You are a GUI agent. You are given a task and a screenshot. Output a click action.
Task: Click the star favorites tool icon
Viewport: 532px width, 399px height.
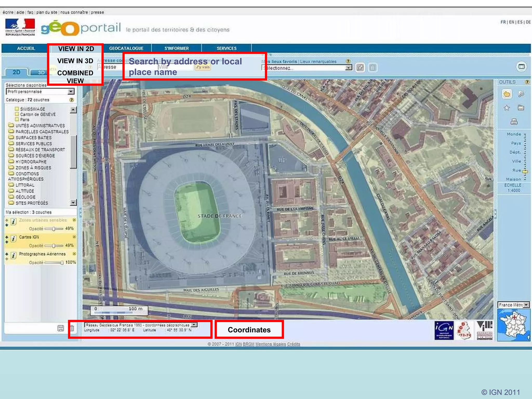coord(507,108)
